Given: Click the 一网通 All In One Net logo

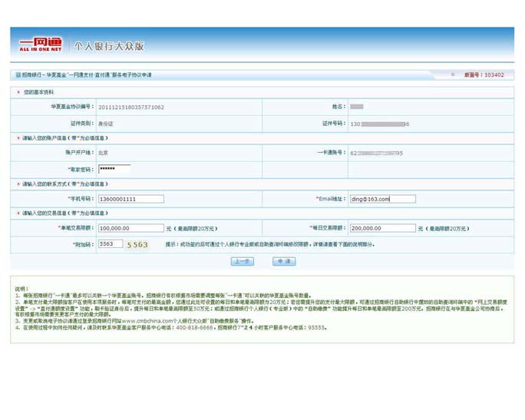Looking at the screenshot, I should pos(41,45).
